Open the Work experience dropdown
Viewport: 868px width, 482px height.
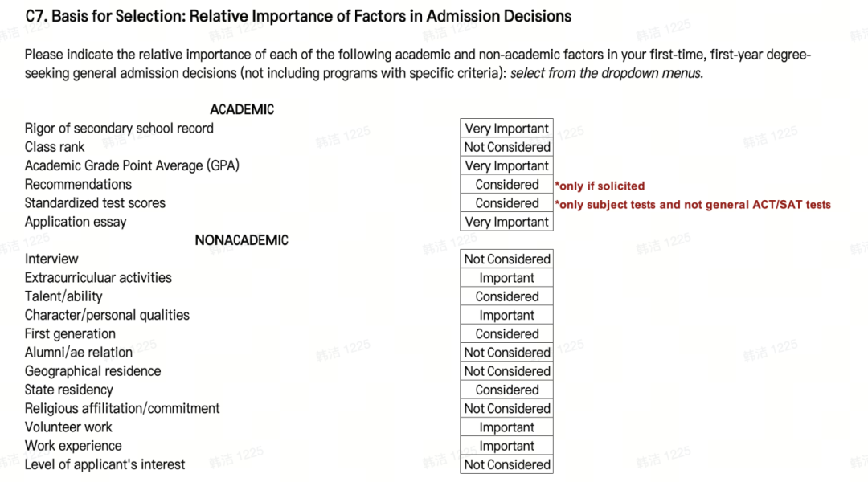pos(506,446)
